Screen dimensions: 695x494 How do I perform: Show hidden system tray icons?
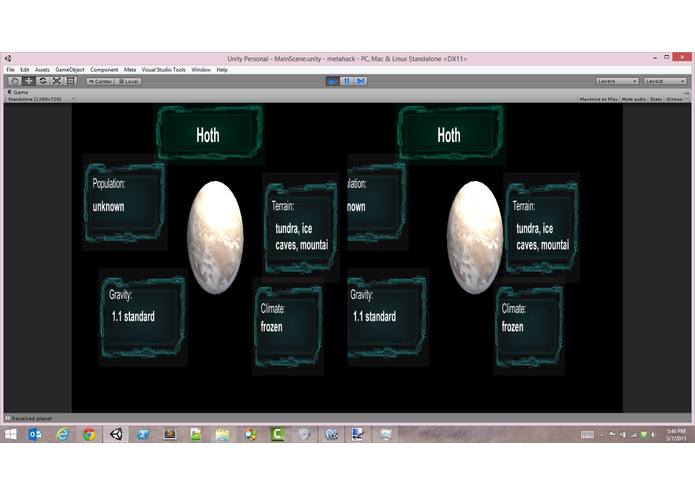click(601, 435)
